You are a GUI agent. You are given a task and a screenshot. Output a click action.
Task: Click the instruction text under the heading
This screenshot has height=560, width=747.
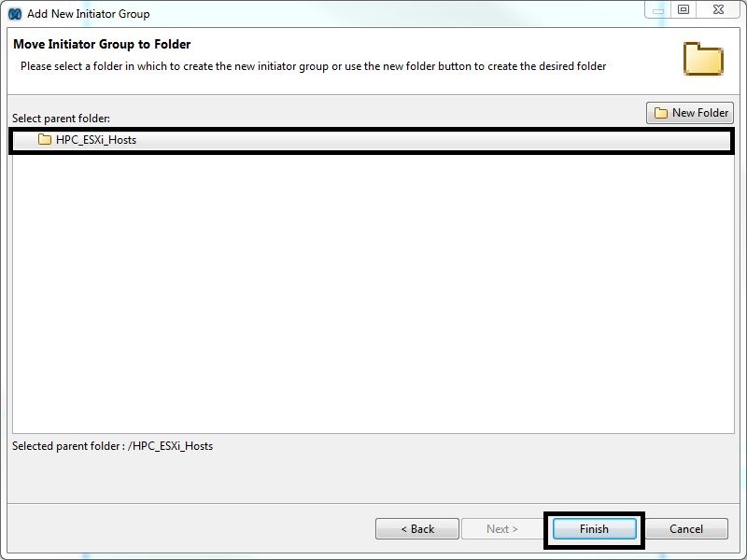313,66
